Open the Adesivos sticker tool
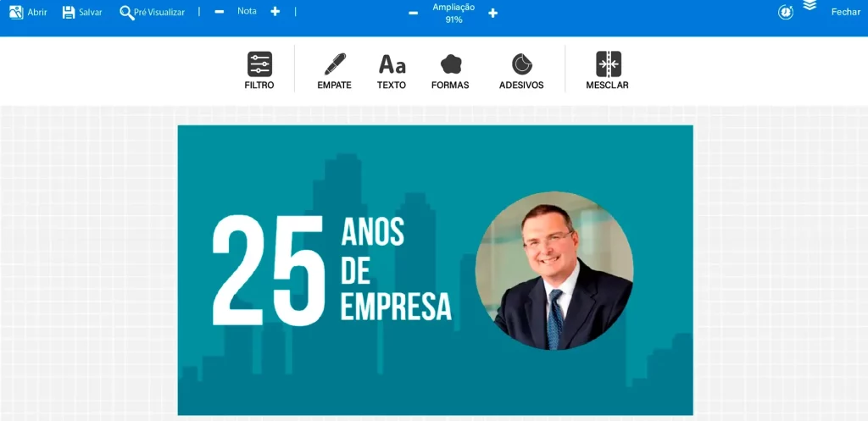Viewport: 868px width, 421px height. click(521, 70)
